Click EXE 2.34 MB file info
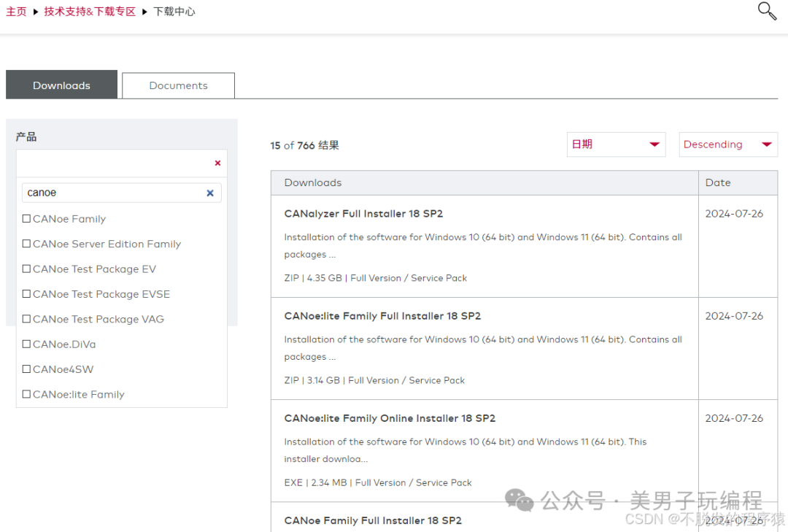Screen dimensions: 788x532 coord(378,482)
